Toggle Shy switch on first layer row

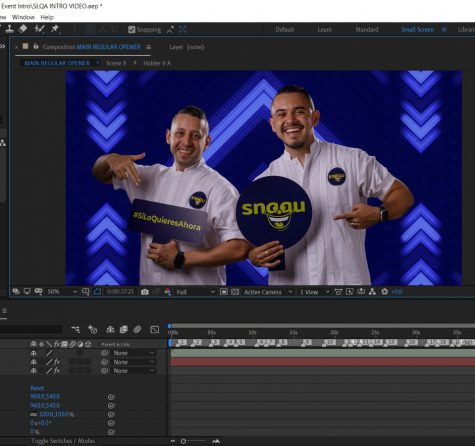click(33, 353)
